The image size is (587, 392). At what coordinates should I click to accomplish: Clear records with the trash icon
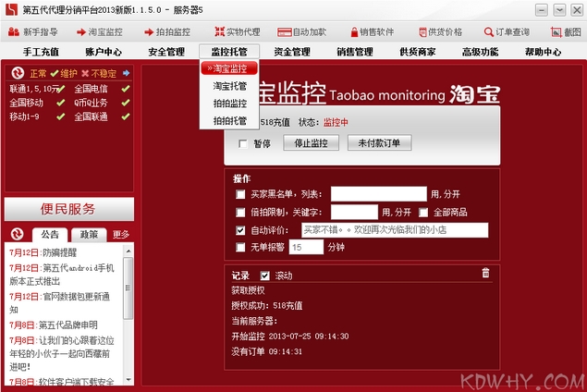[486, 273]
